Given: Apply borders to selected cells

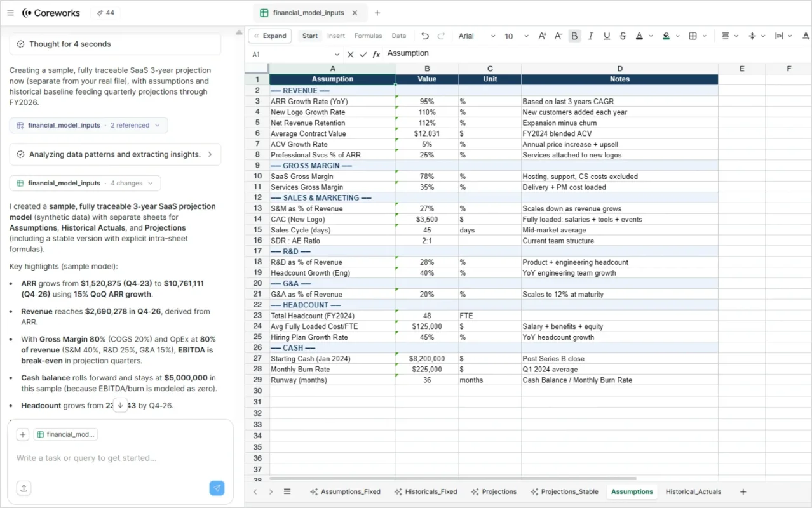Looking at the screenshot, I should point(692,36).
